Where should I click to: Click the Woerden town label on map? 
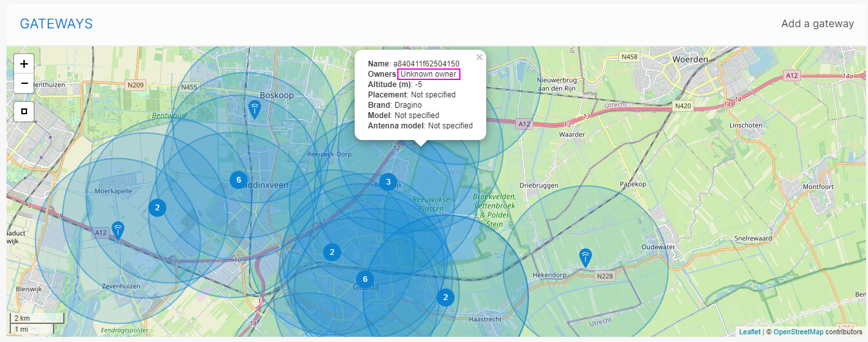690,59
